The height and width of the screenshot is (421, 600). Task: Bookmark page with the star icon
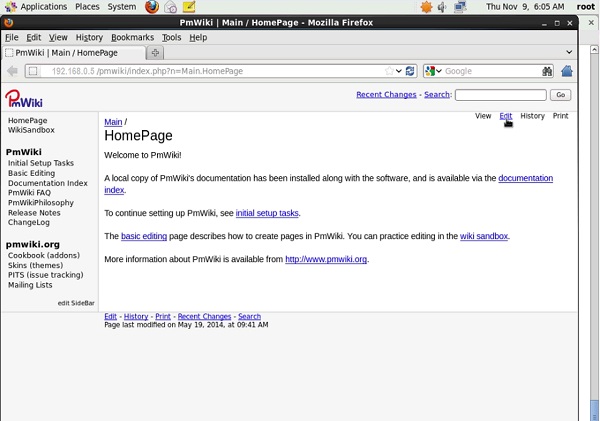tap(389, 71)
